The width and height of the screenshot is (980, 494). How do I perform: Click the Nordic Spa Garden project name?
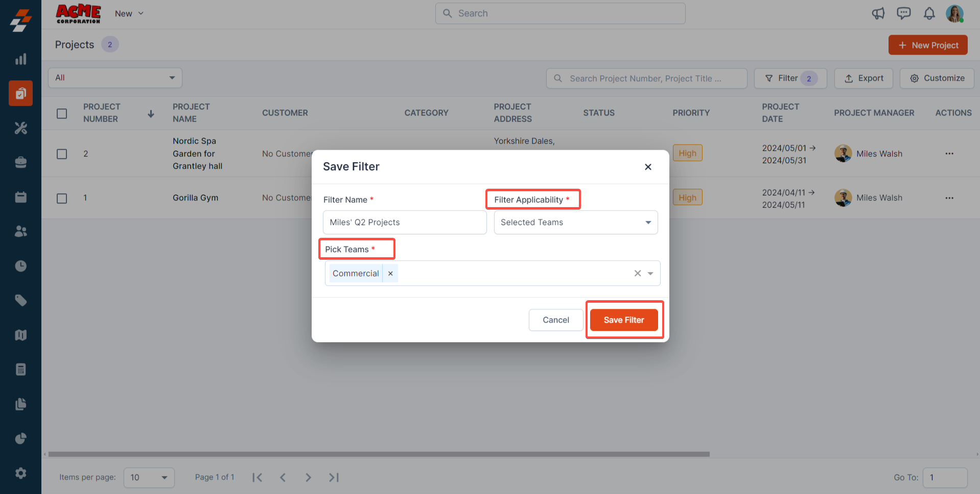pos(198,153)
